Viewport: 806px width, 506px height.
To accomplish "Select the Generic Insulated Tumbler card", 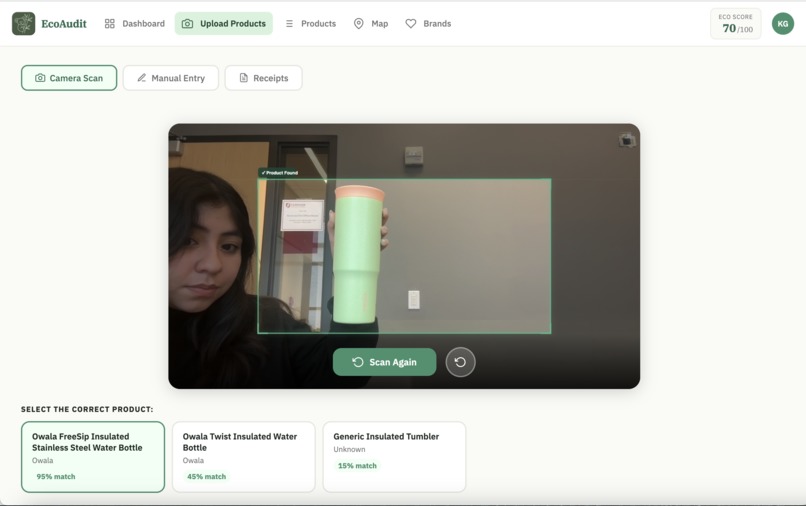I will coord(394,457).
